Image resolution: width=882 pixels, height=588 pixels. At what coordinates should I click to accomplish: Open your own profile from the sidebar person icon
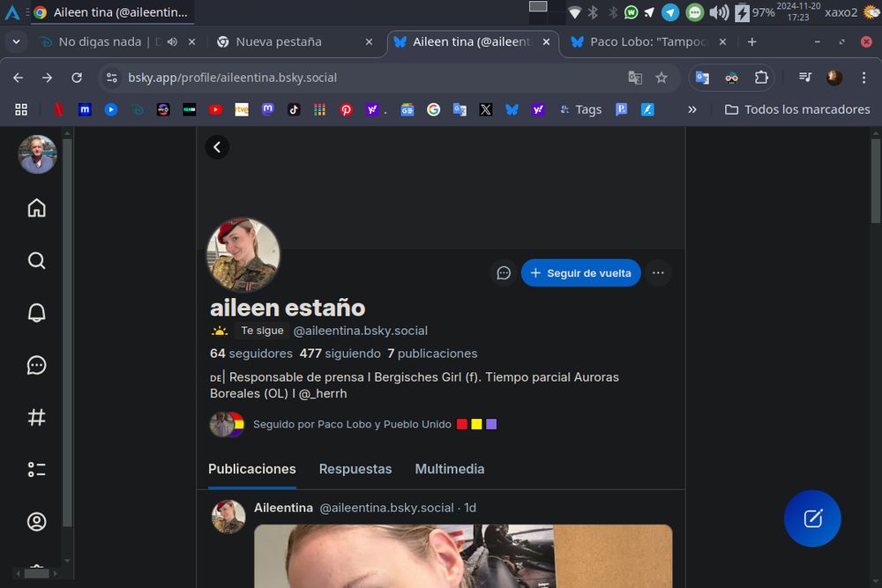(x=36, y=522)
